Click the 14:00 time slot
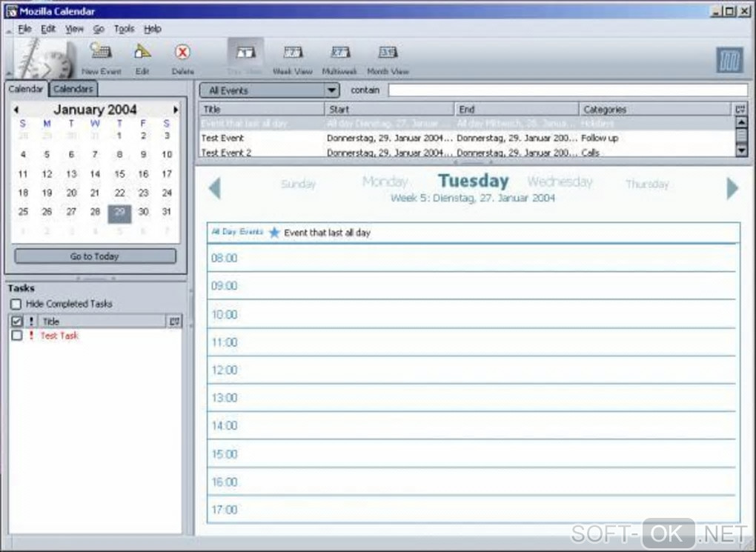Screen dimensions: 756x552 pos(472,426)
